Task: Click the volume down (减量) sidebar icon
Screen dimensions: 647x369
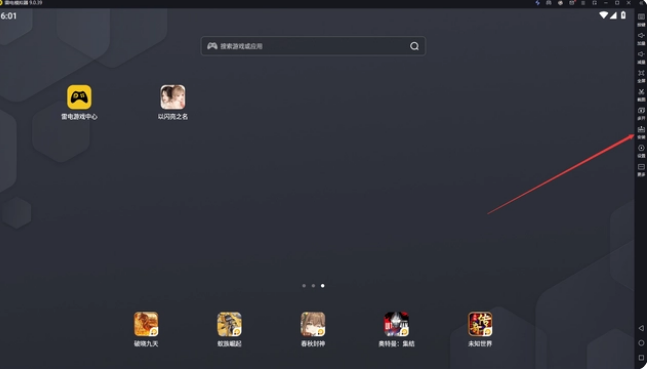Action: [x=641, y=57]
